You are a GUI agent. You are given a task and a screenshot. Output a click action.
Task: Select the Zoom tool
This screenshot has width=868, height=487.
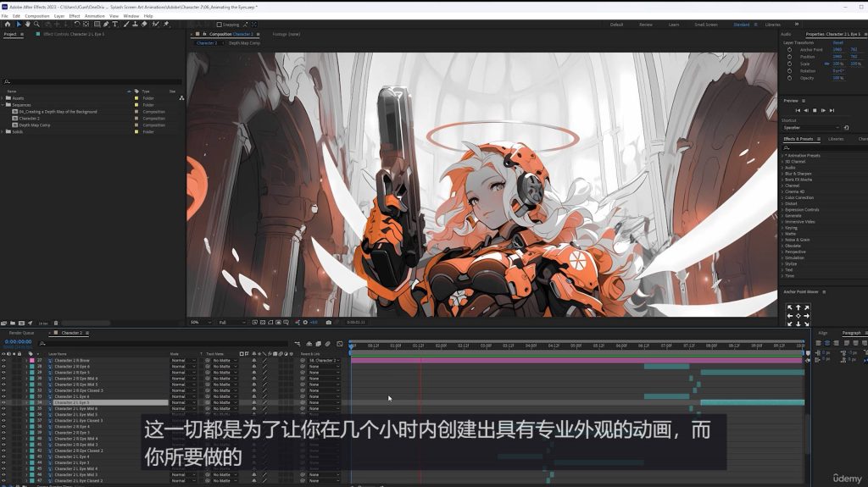click(x=36, y=25)
